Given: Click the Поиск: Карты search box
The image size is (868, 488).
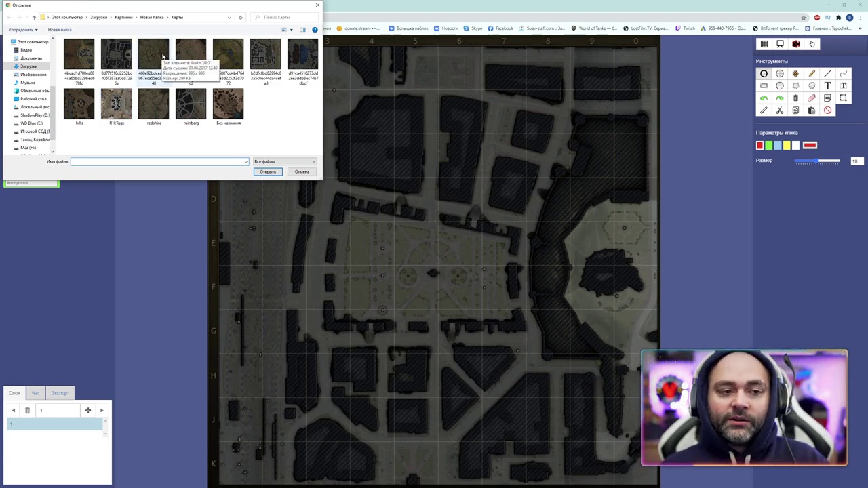Looking at the screenshot, I should click(284, 17).
